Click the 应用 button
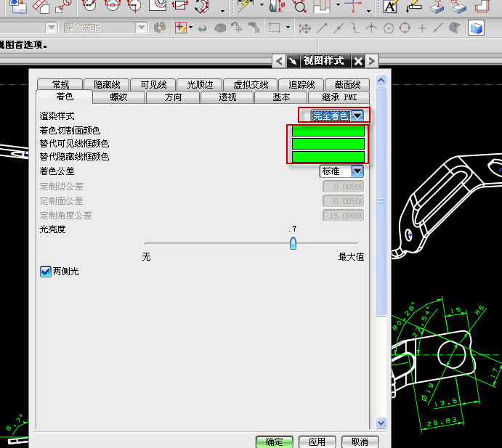The image size is (502, 448). coord(317,442)
